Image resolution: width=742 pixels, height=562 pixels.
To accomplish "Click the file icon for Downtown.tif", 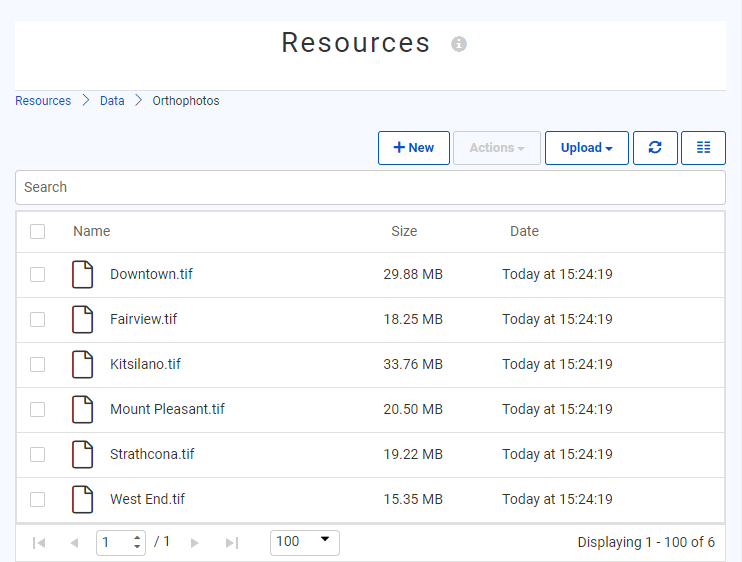I will (x=83, y=275).
